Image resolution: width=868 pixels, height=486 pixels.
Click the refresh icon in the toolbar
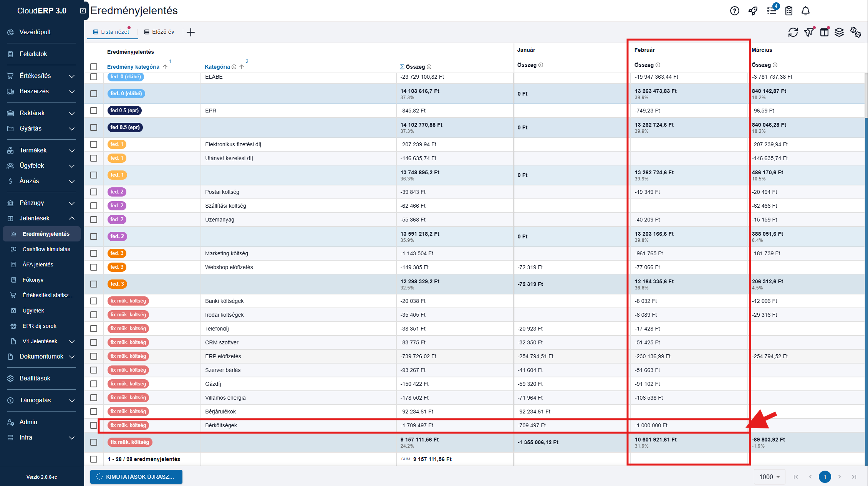pos(793,32)
